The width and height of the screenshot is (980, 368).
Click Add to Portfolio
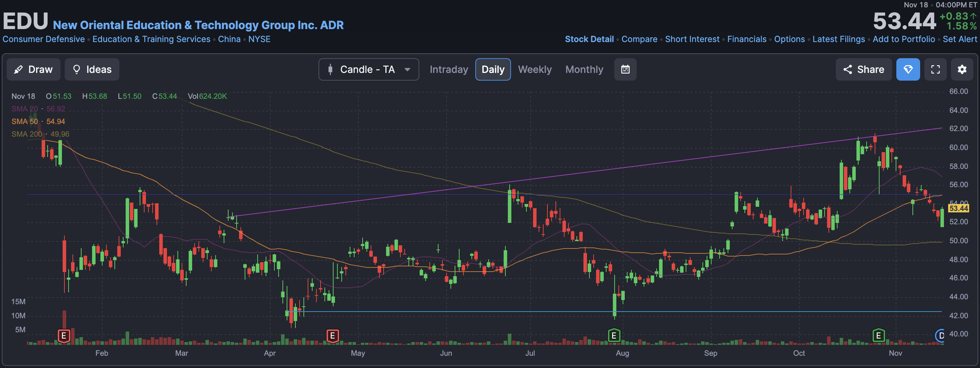pyautogui.click(x=904, y=39)
